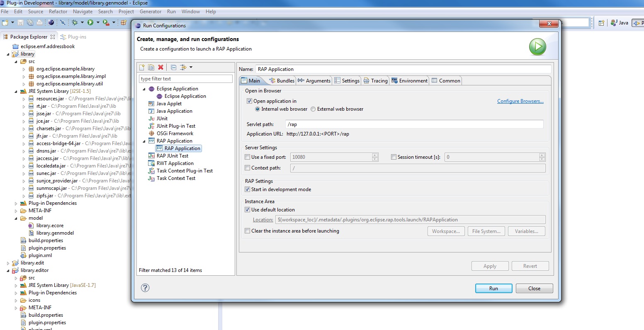
Task: Close the Package Explorer view tab
Action: pyautogui.click(x=52, y=37)
